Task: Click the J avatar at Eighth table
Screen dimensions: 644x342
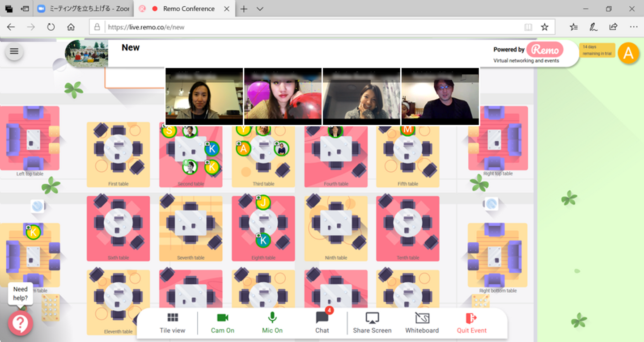Action: tap(263, 203)
